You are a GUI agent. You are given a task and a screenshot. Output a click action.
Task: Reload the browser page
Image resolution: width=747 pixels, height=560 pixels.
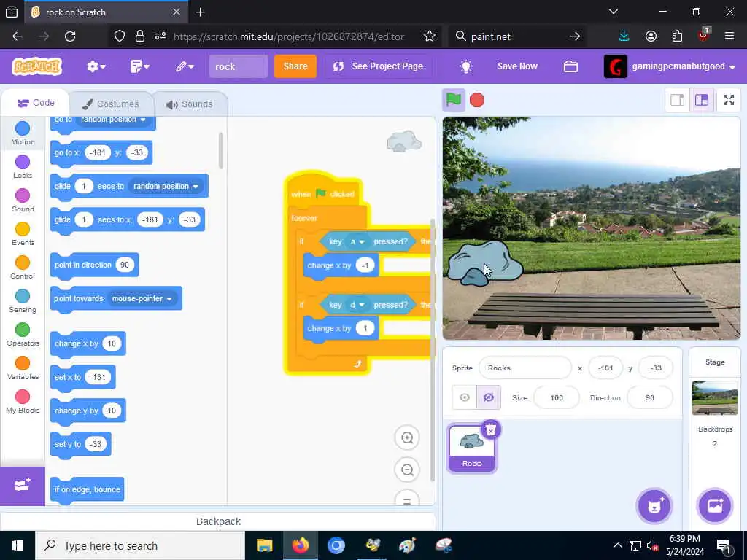[70, 36]
